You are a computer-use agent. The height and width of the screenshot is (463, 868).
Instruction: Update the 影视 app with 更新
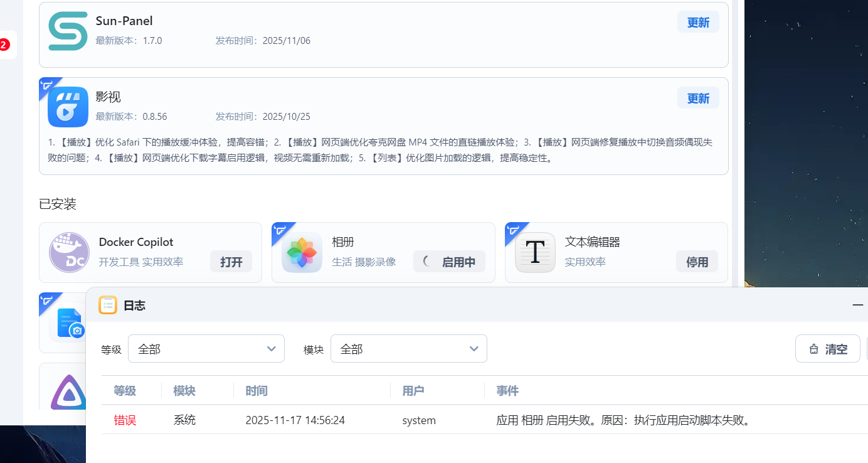[698, 98]
